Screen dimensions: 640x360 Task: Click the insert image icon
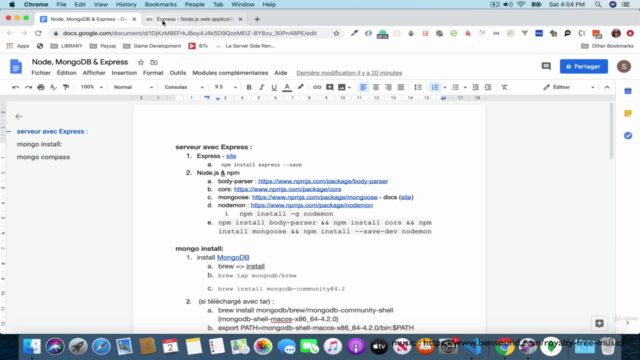click(x=342, y=87)
